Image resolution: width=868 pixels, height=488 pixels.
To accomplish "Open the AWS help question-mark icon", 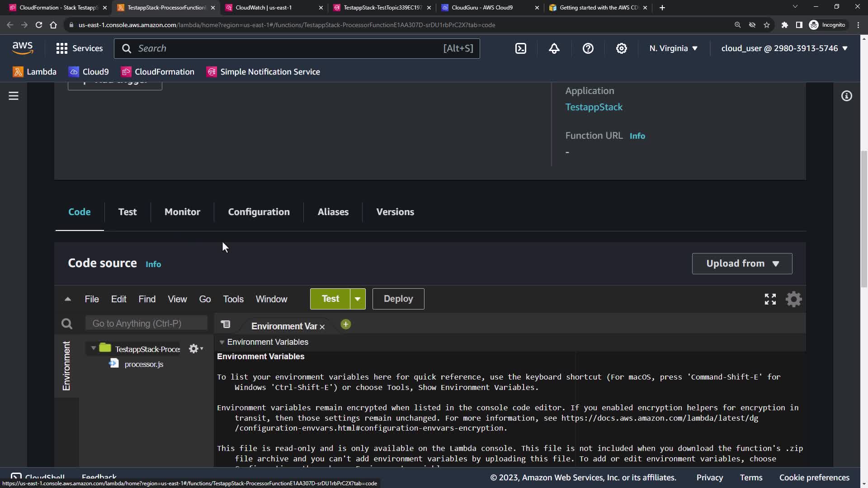I will (x=588, y=48).
